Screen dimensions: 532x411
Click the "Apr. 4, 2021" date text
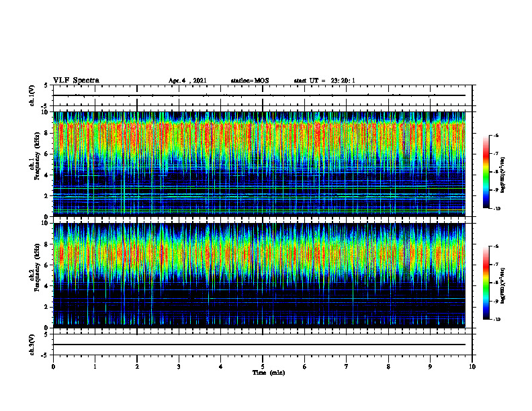187,81
